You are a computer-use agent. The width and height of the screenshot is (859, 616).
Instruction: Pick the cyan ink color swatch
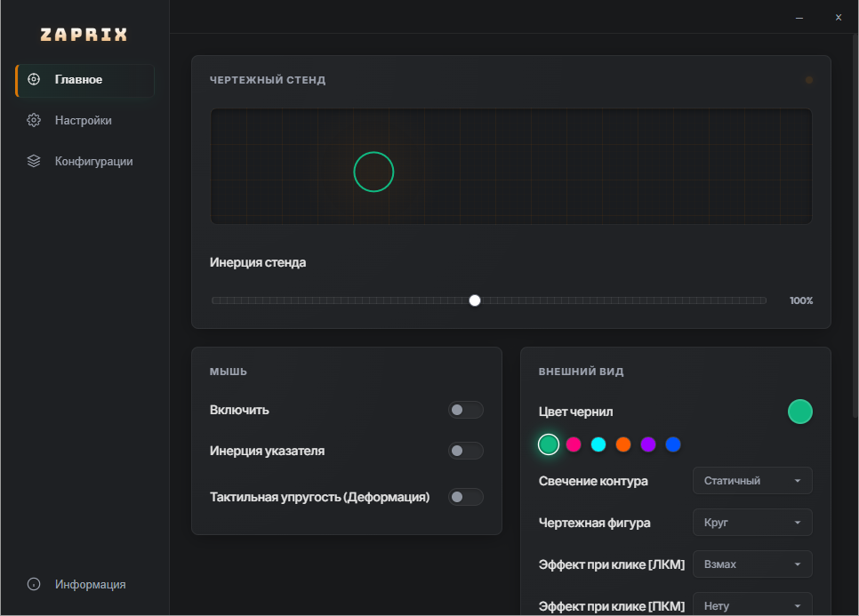(x=598, y=444)
